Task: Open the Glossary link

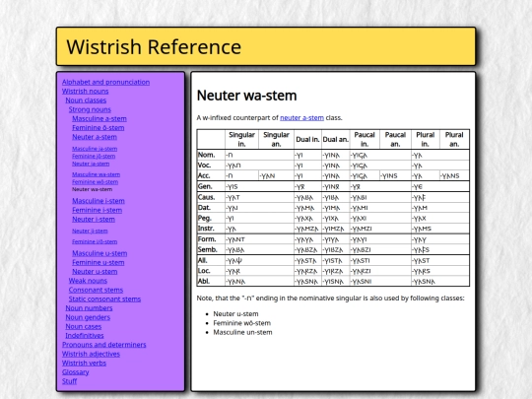Action: pos(75,372)
